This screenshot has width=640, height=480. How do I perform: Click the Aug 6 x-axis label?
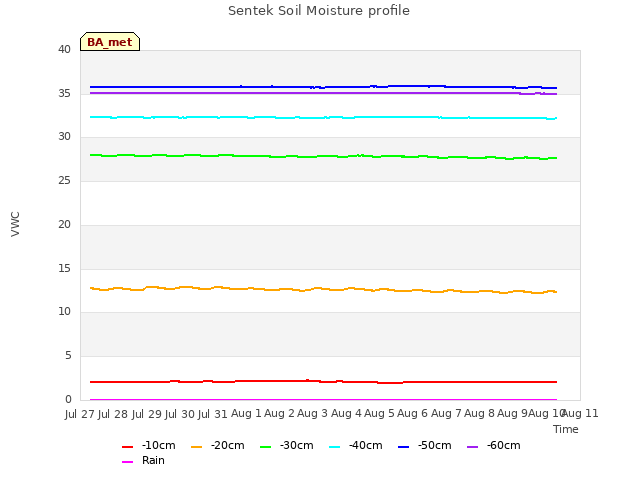412,414
